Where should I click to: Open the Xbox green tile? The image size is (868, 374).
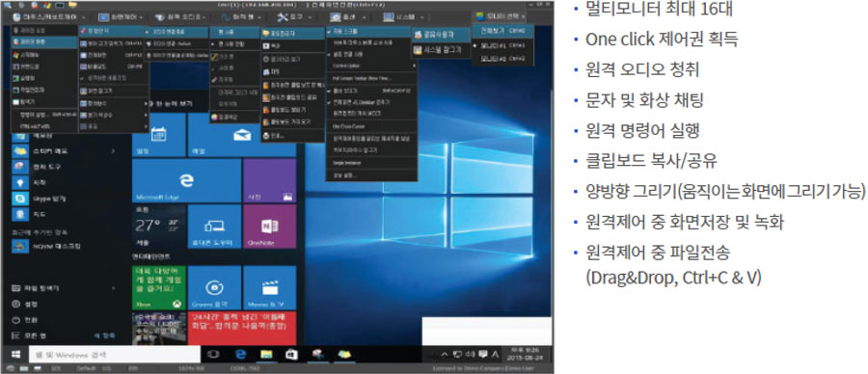tap(159, 287)
